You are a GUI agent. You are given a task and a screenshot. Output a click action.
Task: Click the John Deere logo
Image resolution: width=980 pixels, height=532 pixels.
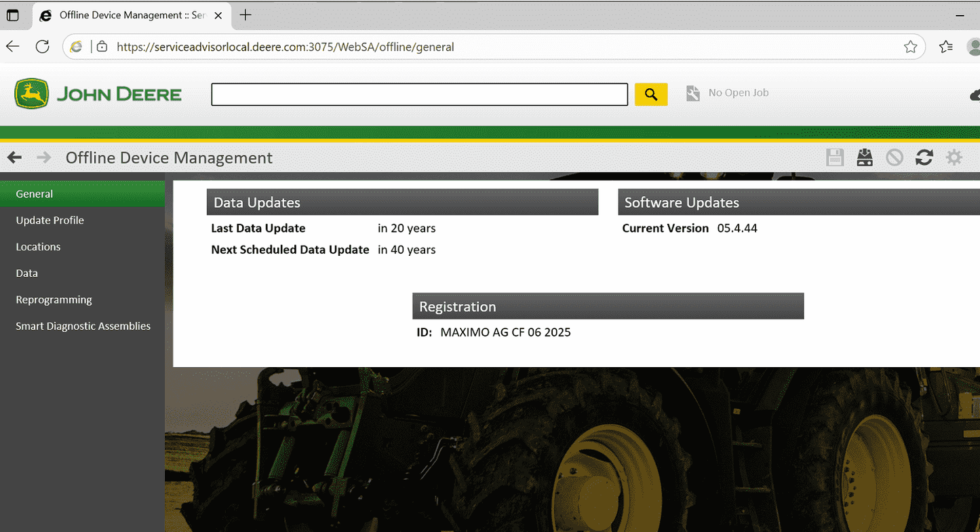(97, 94)
